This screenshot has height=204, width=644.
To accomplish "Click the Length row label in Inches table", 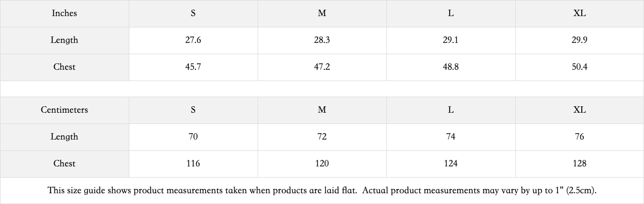I will [64, 40].
